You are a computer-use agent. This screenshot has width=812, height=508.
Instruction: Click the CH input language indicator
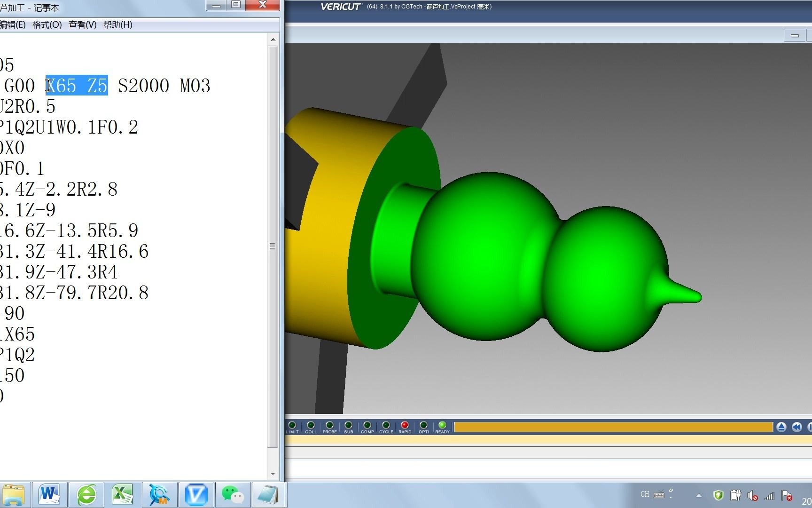(x=645, y=494)
